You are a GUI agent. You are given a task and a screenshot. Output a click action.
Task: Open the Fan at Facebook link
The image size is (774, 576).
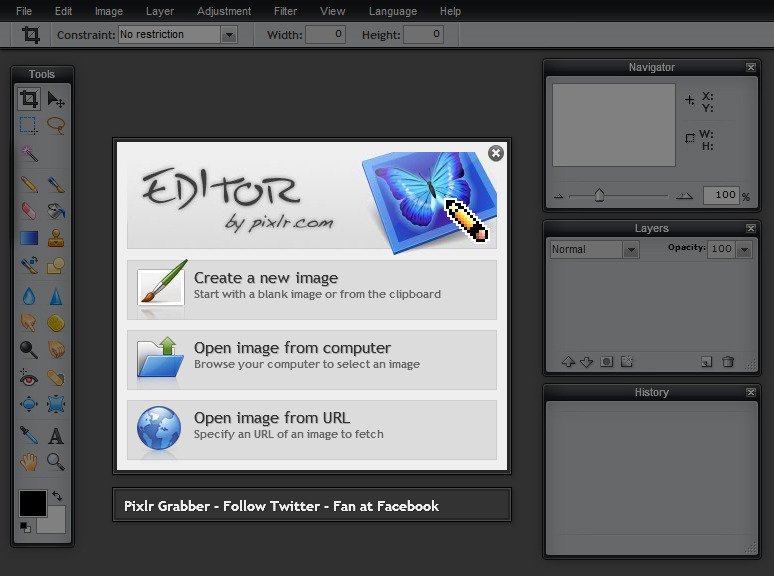click(x=386, y=506)
